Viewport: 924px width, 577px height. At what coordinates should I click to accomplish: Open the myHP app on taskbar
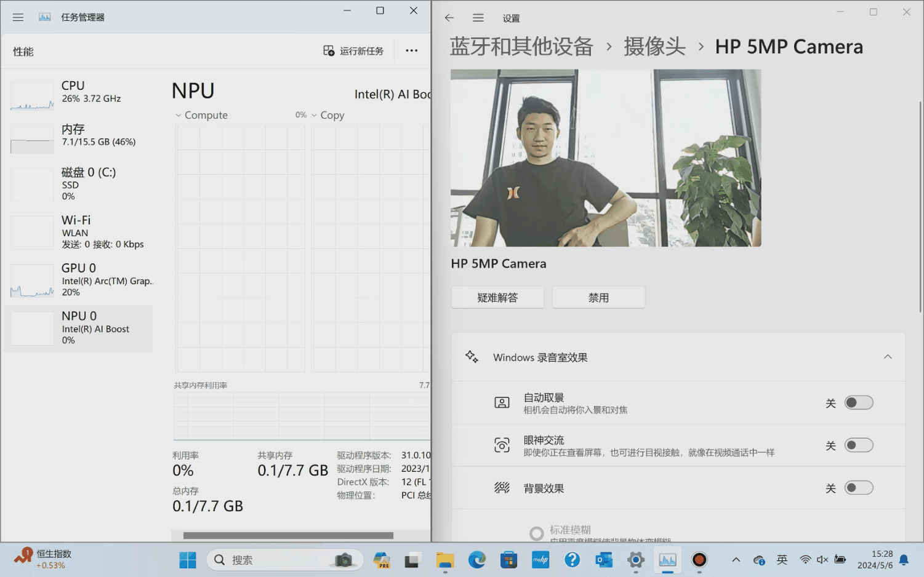[x=540, y=560]
